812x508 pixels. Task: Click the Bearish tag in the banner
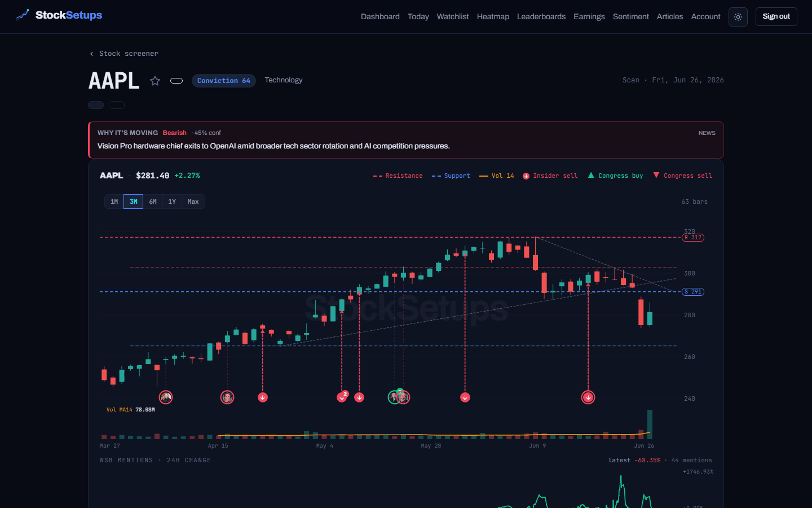pyautogui.click(x=175, y=133)
